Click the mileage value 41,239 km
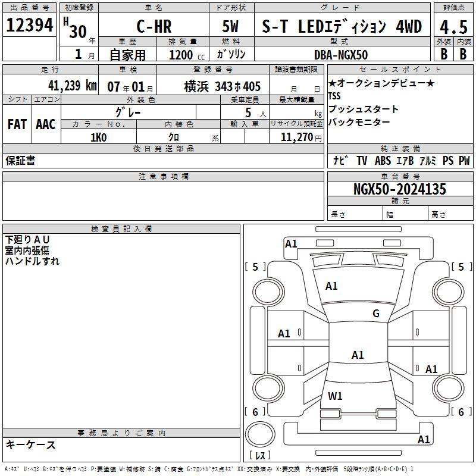Viewport: 476px width, 476px height. (70, 86)
